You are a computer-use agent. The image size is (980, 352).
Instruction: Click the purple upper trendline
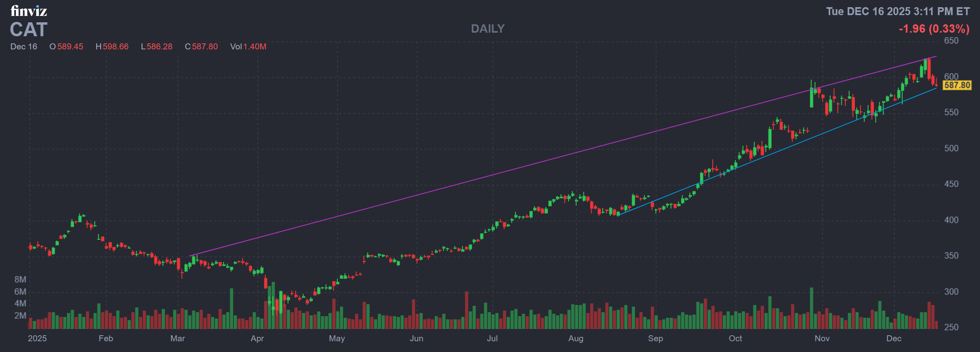pos(478,179)
